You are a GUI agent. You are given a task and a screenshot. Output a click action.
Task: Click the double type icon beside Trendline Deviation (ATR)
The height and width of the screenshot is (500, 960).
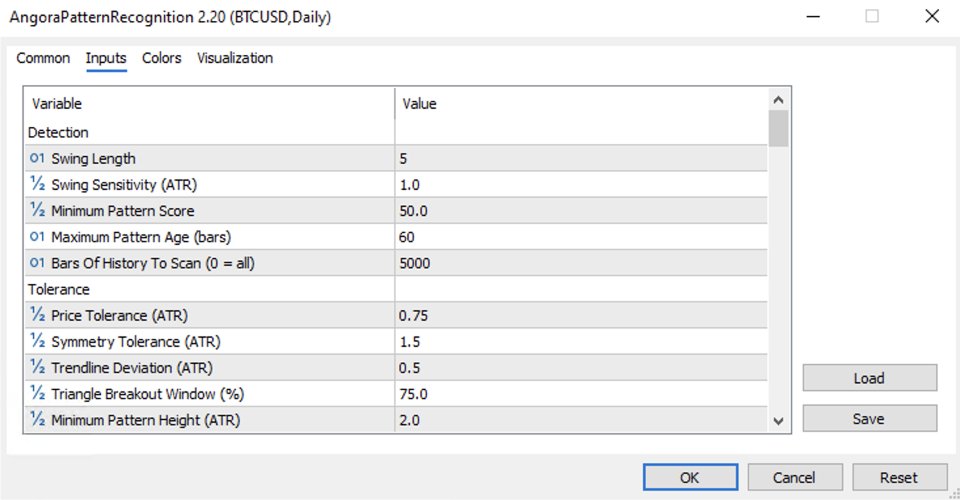pos(37,368)
